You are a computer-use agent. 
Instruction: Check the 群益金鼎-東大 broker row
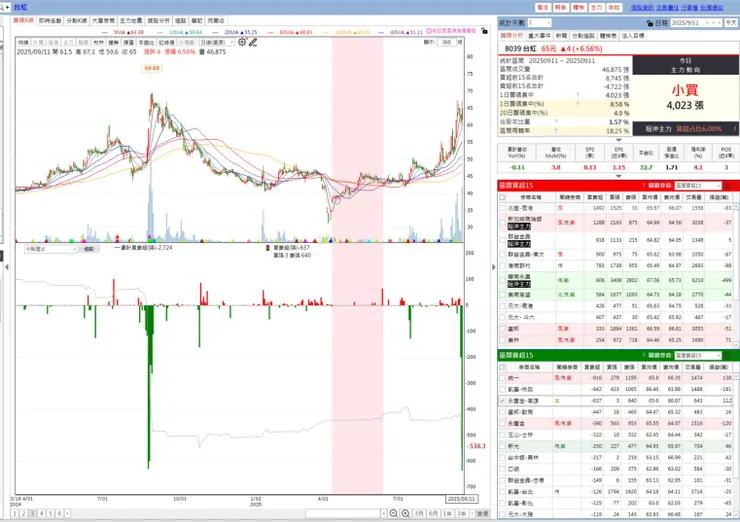(x=502, y=254)
